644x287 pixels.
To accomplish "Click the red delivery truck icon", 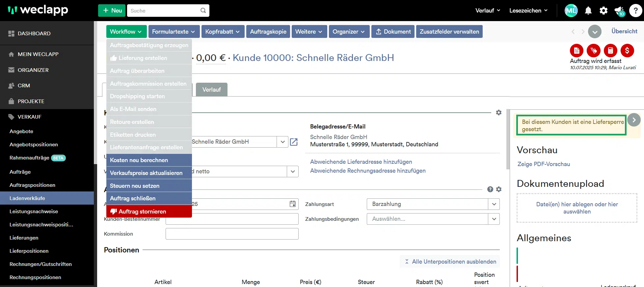I will point(593,50).
